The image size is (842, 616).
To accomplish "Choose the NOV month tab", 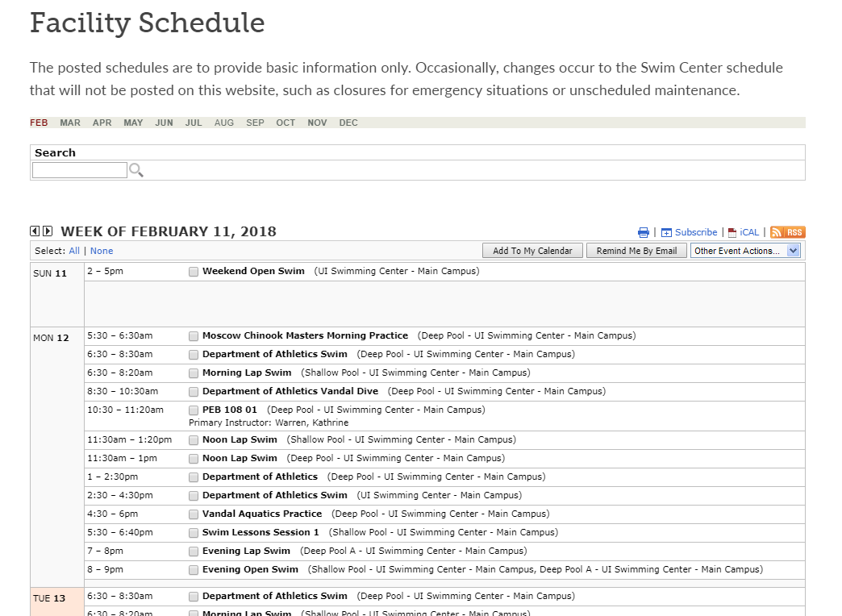I will (317, 123).
